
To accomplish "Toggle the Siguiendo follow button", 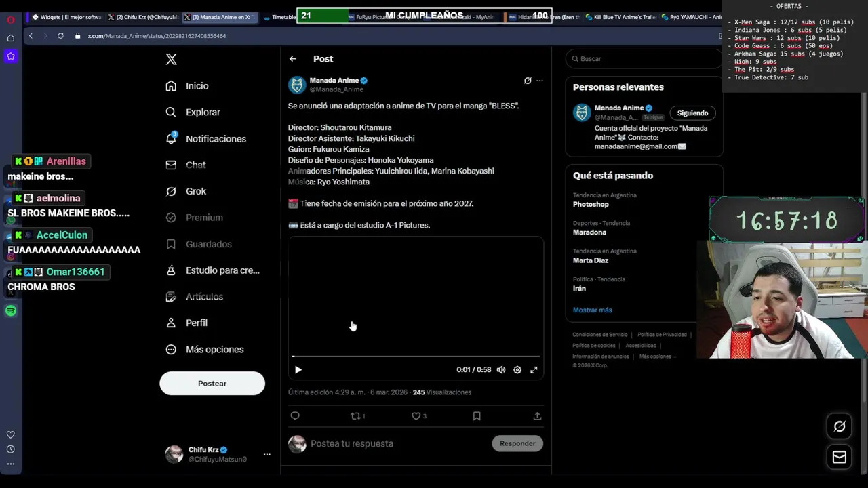I will click(x=692, y=113).
